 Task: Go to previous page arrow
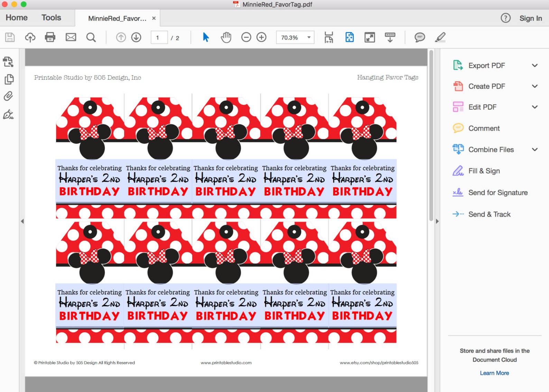(121, 37)
